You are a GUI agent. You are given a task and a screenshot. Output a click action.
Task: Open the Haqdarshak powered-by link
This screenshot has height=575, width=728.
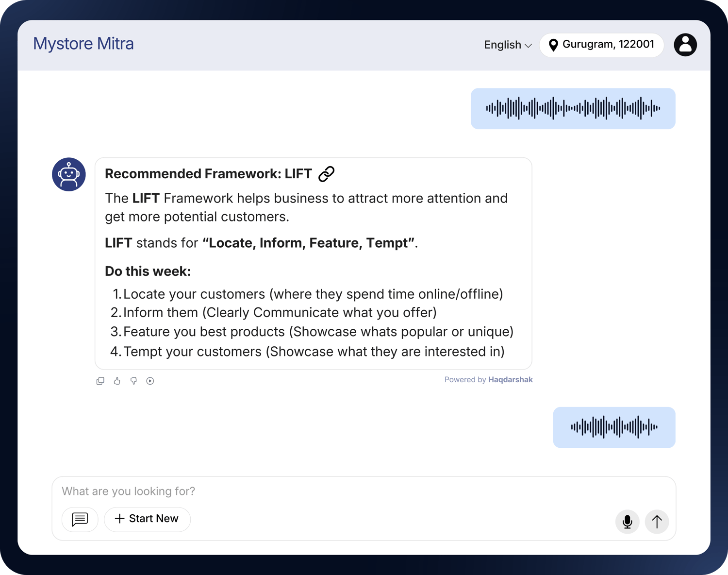[x=510, y=380]
